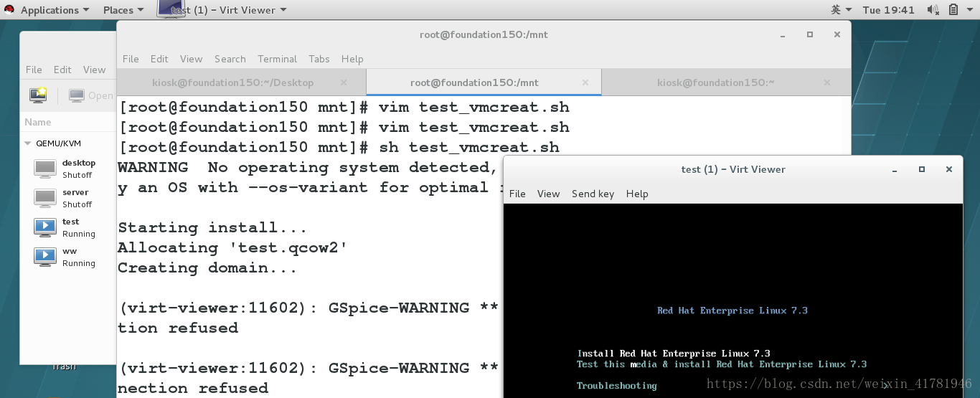The width and height of the screenshot is (980, 398).
Task: Open File menu in the terminal window
Action: [x=131, y=59]
